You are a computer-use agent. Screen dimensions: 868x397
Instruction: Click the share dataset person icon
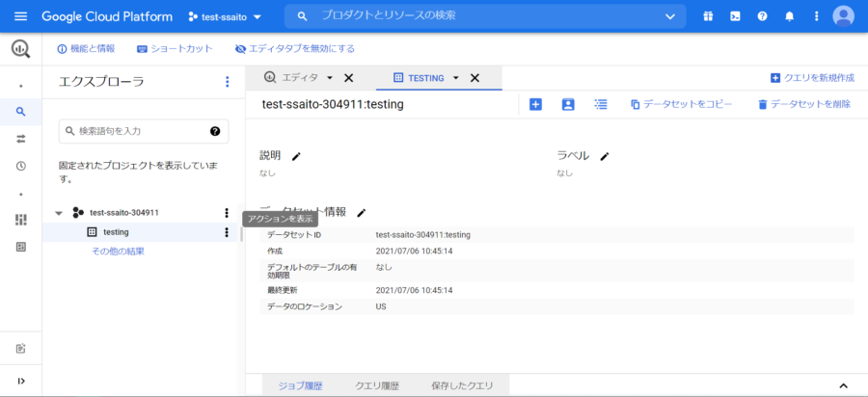click(568, 104)
